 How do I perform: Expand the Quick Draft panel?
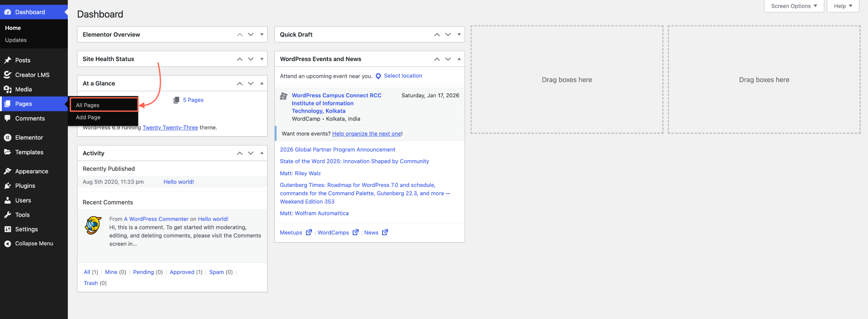point(459,34)
